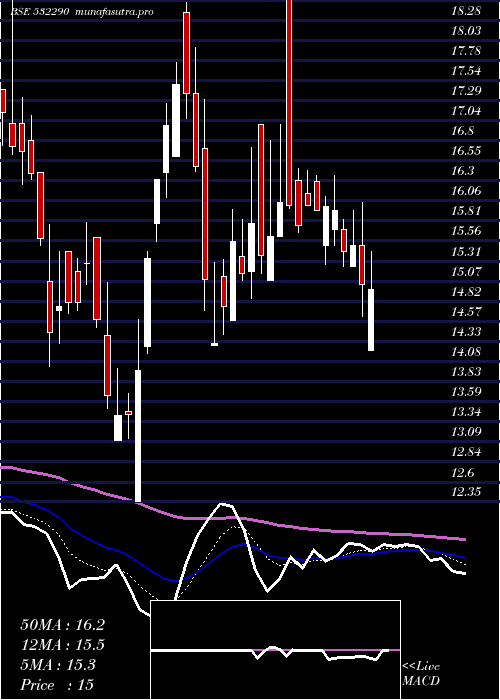Click the 15.56 price level label
This screenshot has height=700, width=500.
pos(466,231)
